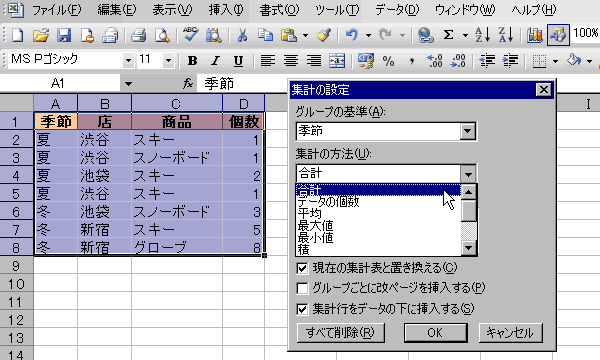Open the データ(D) menu
This screenshot has height=360, width=600.
pos(397,10)
